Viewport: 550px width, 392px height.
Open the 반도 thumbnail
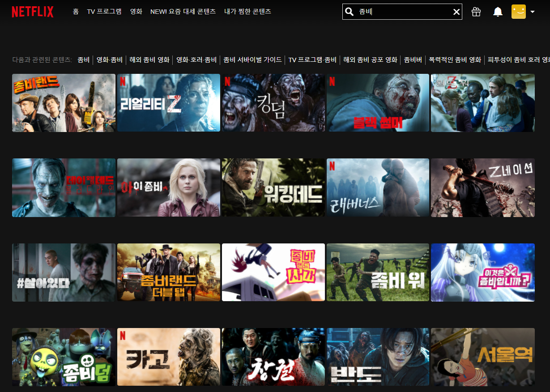(x=378, y=357)
